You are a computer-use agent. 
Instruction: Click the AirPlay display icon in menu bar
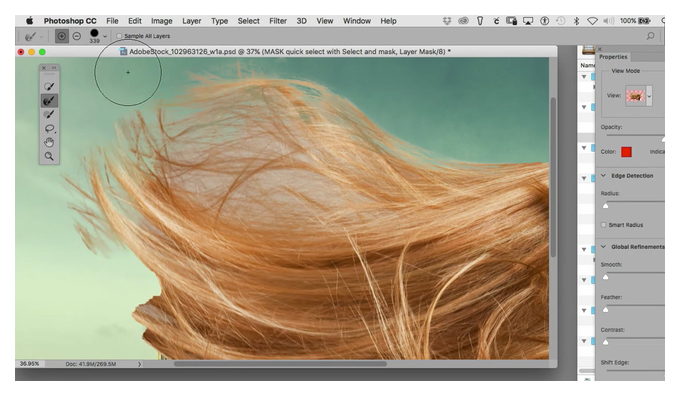coord(528,21)
